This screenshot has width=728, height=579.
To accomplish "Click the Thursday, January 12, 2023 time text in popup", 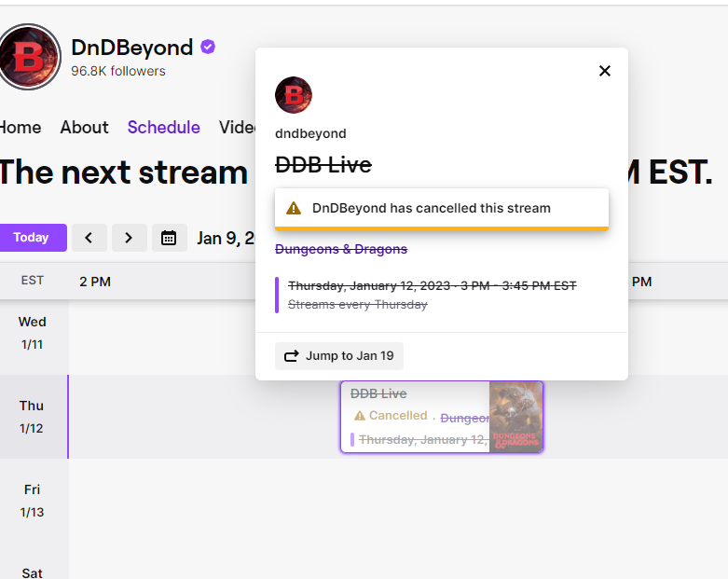I will click(433, 285).
